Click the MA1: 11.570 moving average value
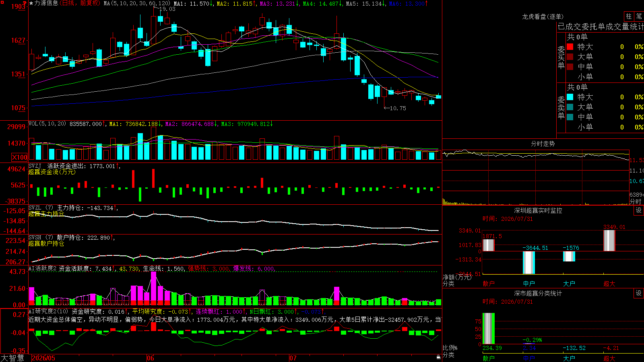The height and width of the screenshot is (362, 644). pos(193,3)
